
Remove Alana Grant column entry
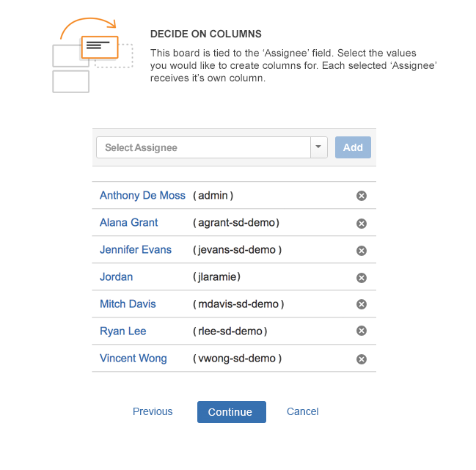point(362,224)
